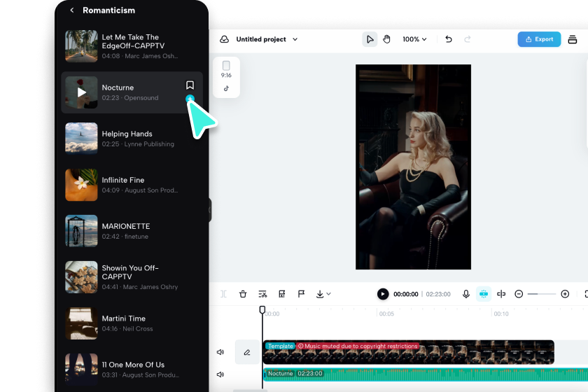The height and width of the screenshot is (392, 588).
Task: Expand the Untitled project dropdown
Action: [295, 39]
